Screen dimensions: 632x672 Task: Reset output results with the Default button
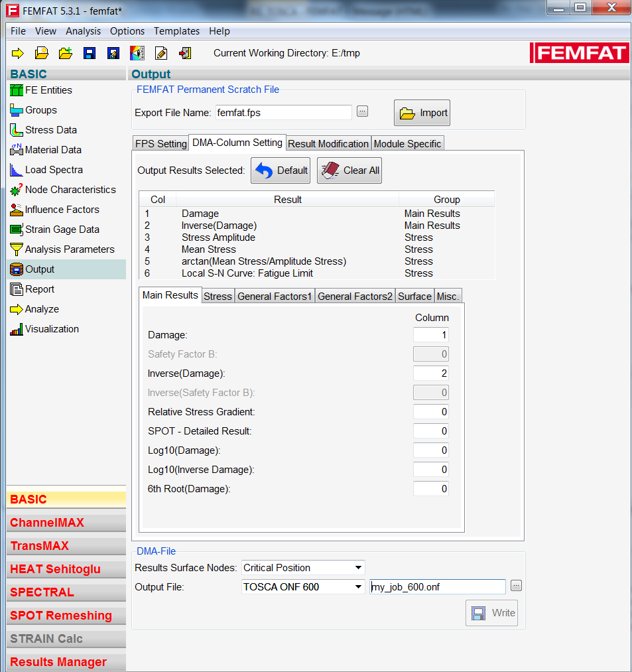[x=281, y=170]
